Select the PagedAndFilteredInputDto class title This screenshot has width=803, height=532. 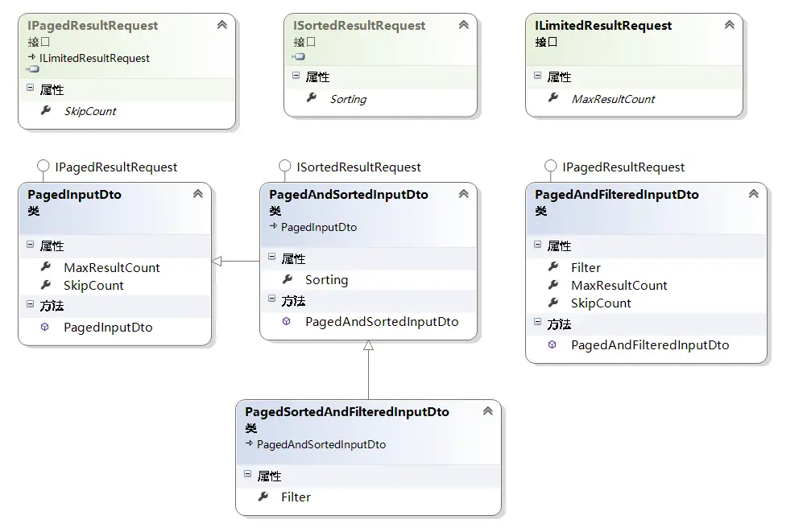click(x=616, y=194)
